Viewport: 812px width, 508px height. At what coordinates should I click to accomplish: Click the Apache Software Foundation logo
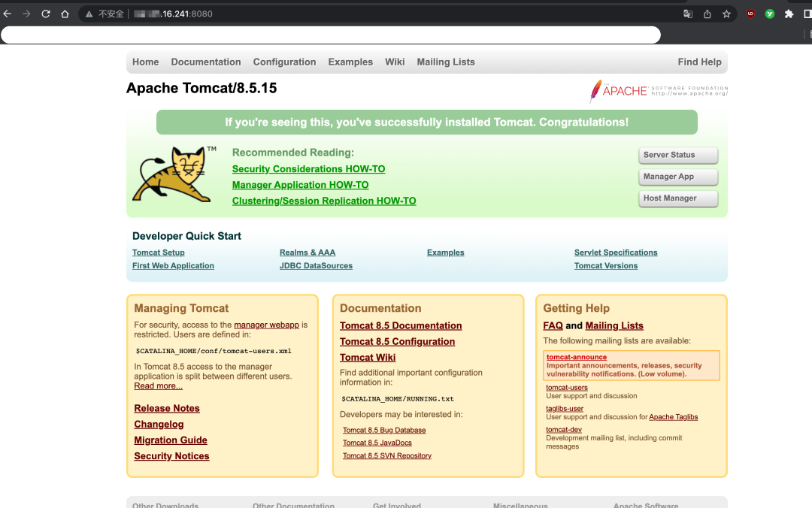(659, 91)
